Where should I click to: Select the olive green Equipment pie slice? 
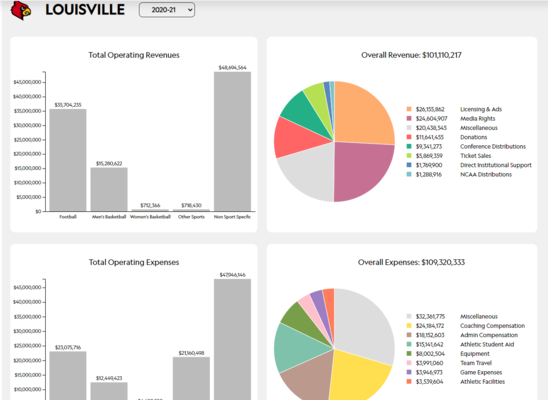301,320
